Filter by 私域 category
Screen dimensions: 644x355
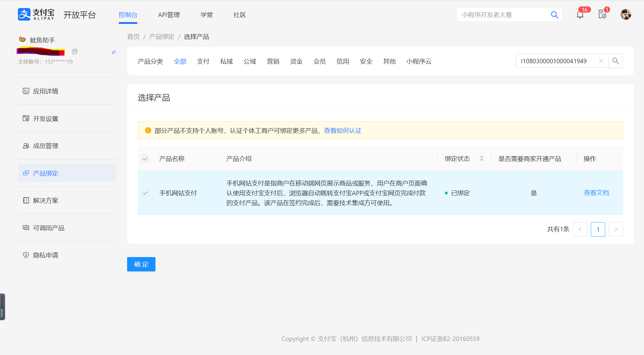(x=227, y=61)
